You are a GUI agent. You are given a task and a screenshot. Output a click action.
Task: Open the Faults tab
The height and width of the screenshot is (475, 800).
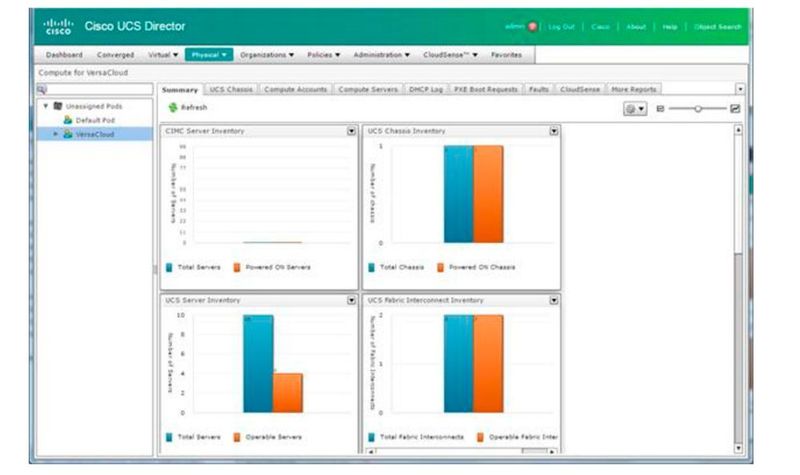[539, 89]
